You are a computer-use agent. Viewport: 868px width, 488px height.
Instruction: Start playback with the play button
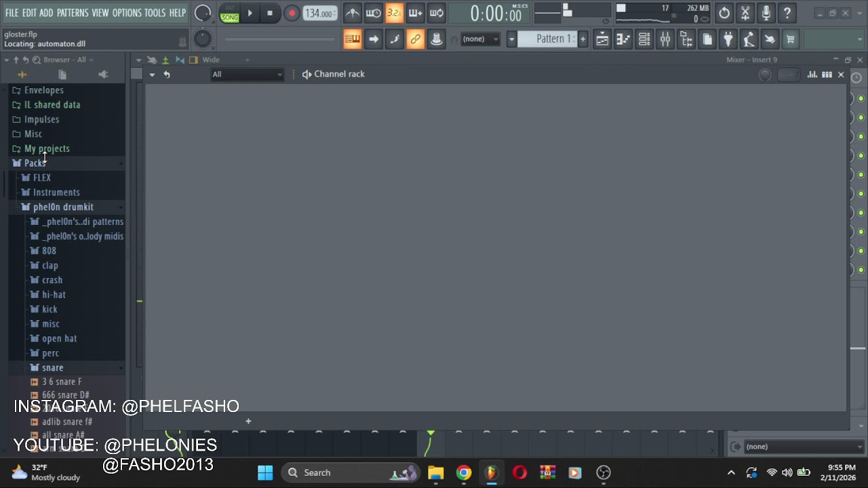(x=250, y=13)
